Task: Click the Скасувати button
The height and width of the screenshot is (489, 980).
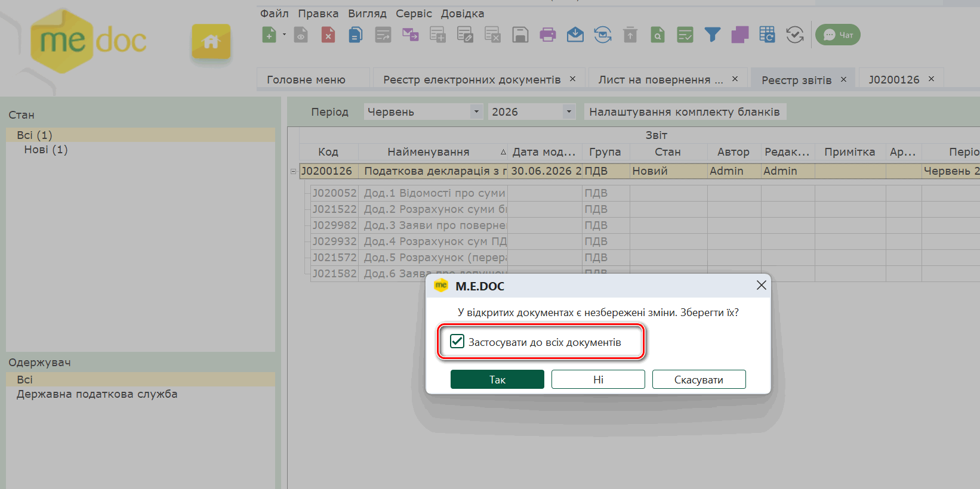Action: tap(699, 379)
